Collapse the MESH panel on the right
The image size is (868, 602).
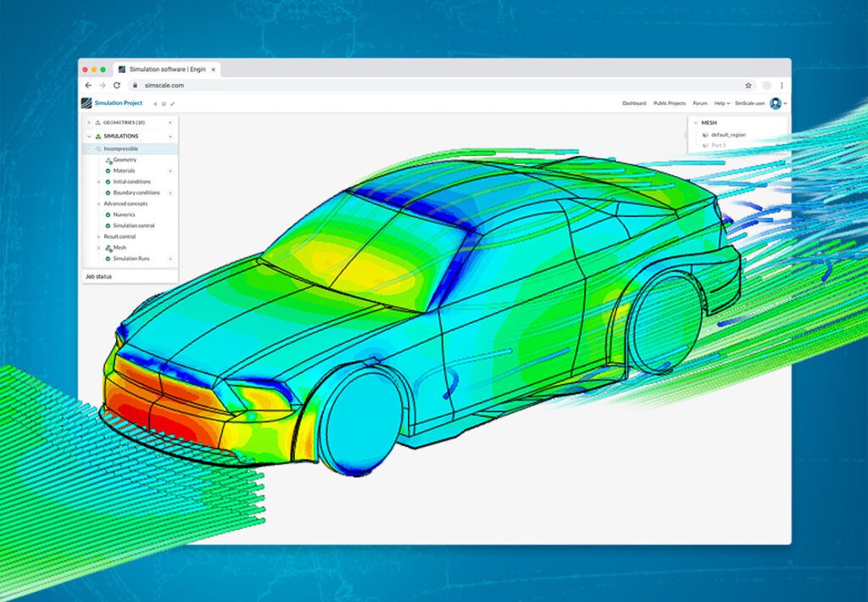pos(695,122)
